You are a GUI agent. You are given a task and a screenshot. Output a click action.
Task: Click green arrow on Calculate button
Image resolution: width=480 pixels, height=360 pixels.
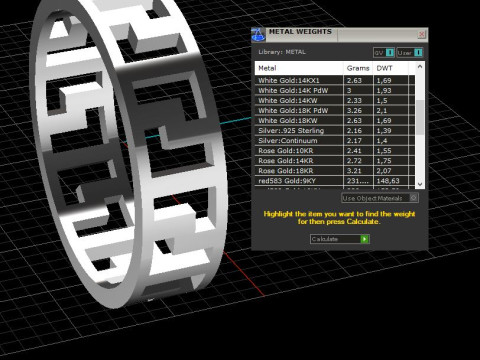(x=365, y=239)
